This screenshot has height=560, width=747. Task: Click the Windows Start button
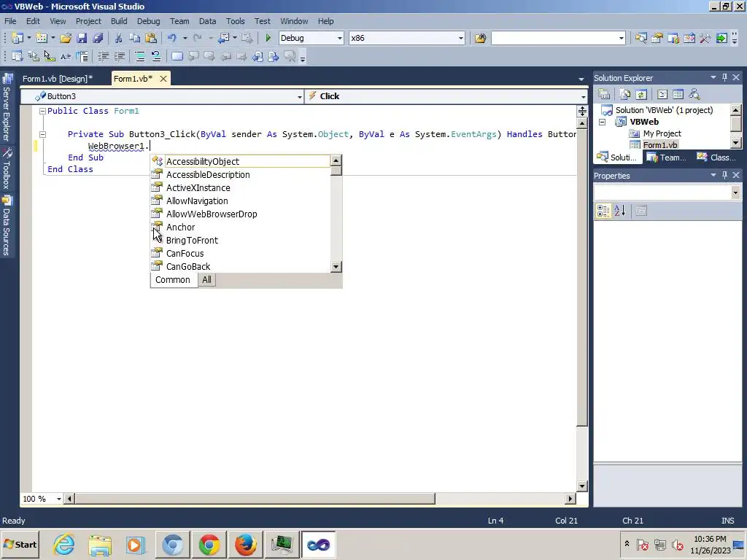coord(20,545)
